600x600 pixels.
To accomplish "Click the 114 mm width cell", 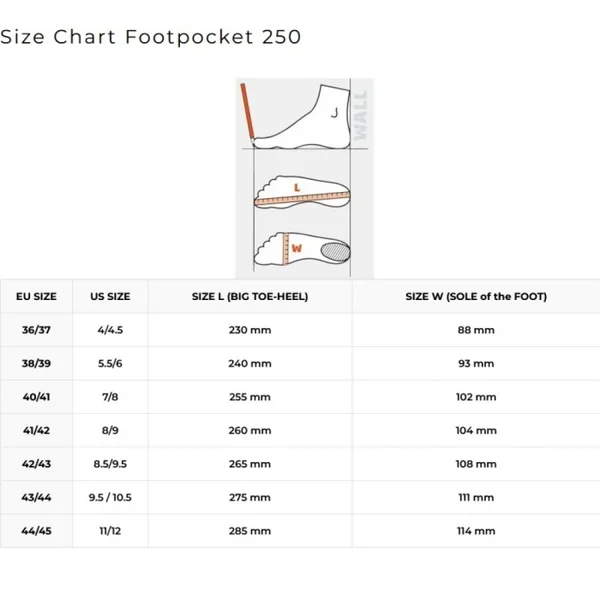I will click(x=475, y=530).
